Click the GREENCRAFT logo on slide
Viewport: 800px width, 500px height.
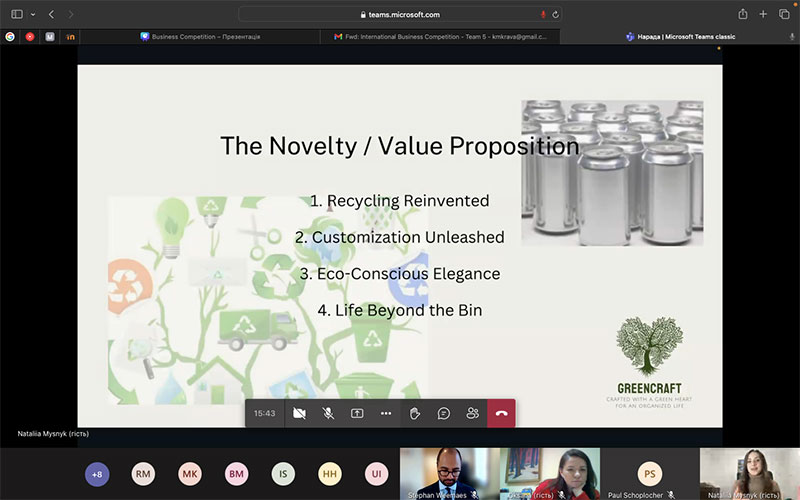tap(649, 363)
